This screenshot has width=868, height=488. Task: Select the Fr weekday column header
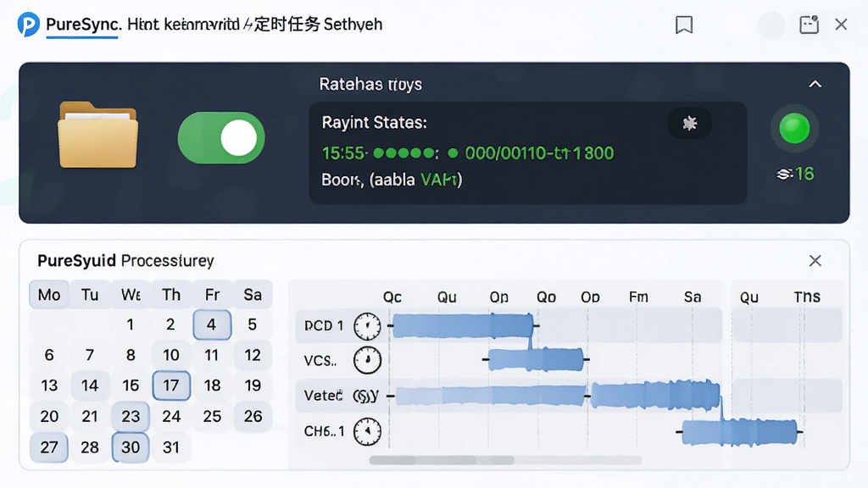pyautogui.click(x=212, y=294)
